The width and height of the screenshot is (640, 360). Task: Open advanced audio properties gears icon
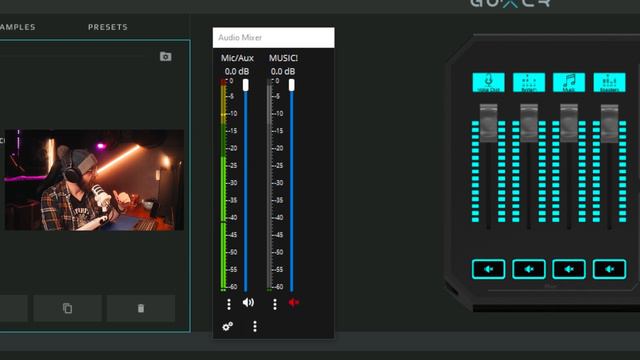[228, 326]
